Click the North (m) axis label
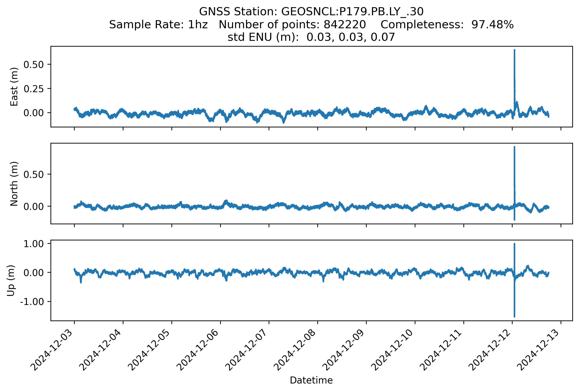This screenshot has height=392, width=579. (x=14, y=184)
